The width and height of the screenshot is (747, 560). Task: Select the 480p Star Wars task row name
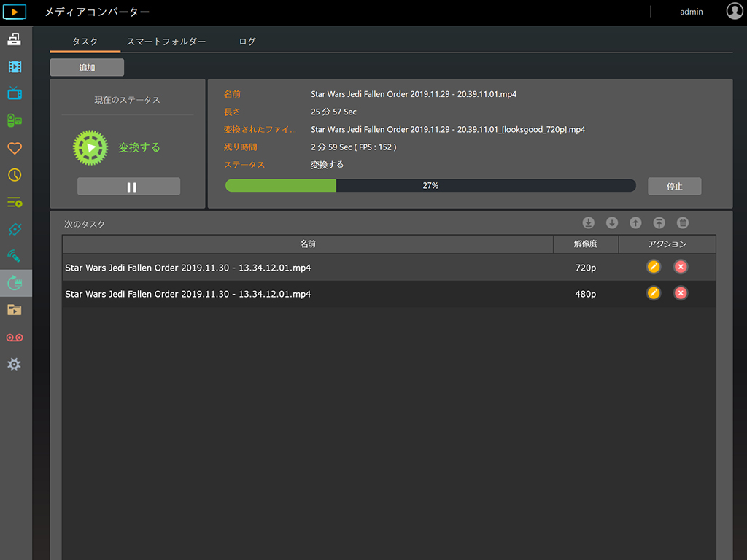187,294
